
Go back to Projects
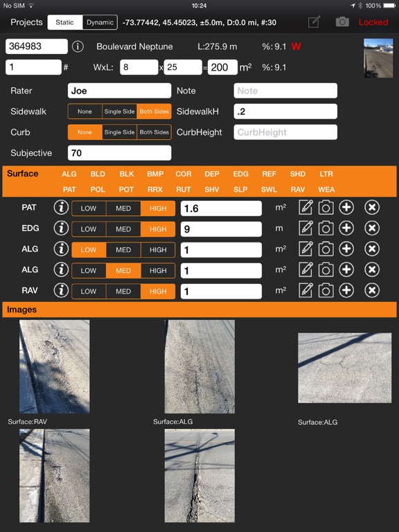tap(26, 22)
